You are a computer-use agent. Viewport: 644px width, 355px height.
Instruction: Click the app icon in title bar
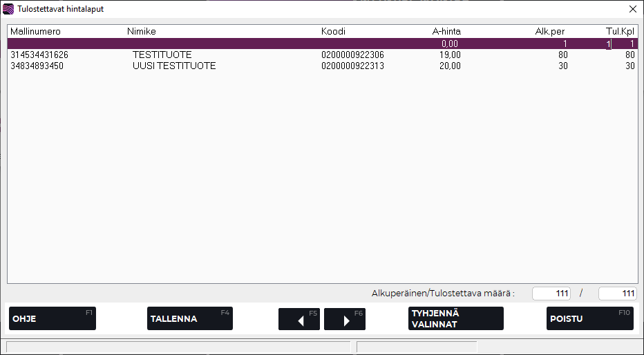[x=8, y=9]
